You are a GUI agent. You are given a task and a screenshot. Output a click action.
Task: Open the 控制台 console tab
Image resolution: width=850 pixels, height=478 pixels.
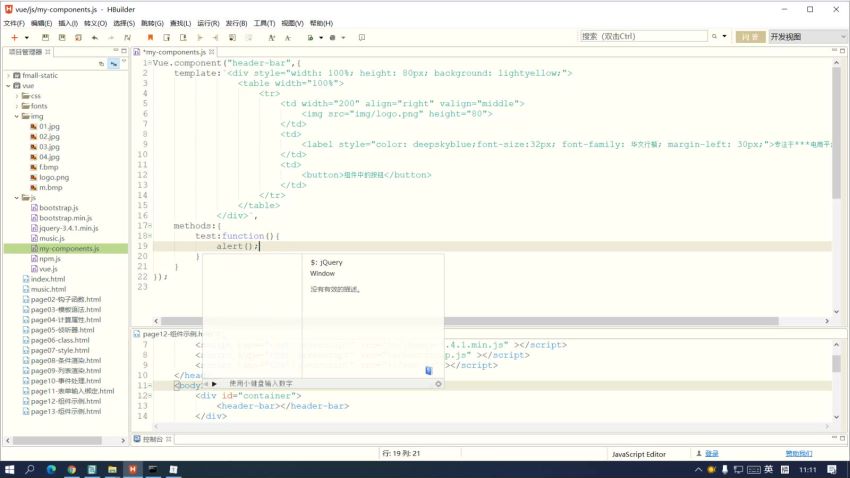click(x=152, y=439)
